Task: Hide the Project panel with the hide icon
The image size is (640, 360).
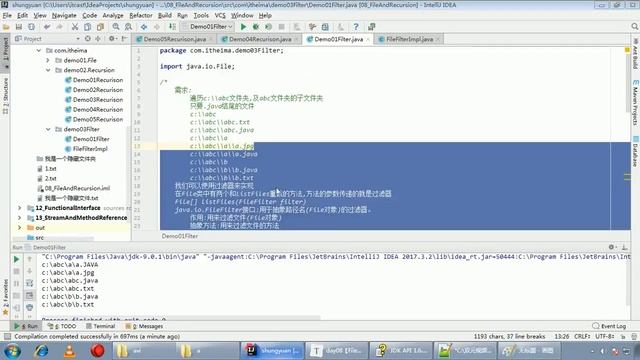Action: [x=124, y=39]
